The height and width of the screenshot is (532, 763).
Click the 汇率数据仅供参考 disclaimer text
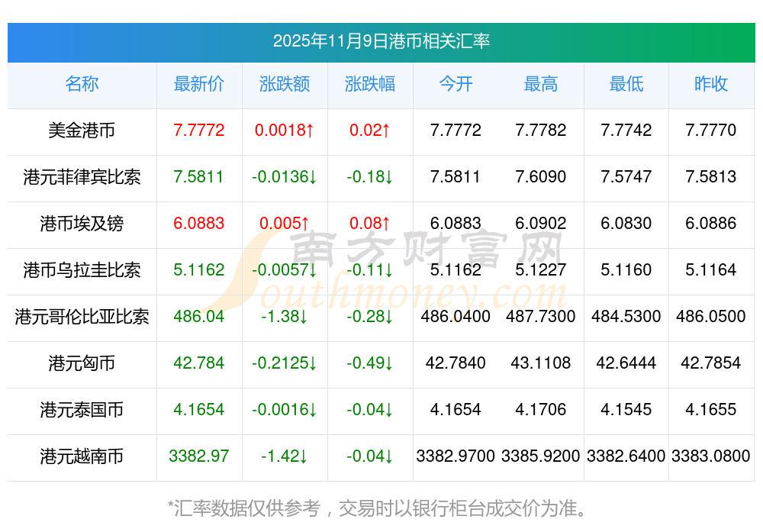click(378, 508)
